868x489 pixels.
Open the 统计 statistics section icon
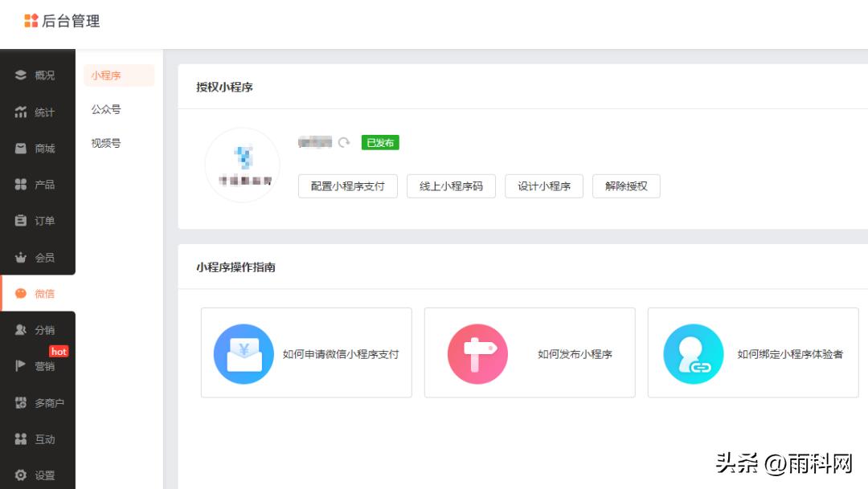coord(21,112)
